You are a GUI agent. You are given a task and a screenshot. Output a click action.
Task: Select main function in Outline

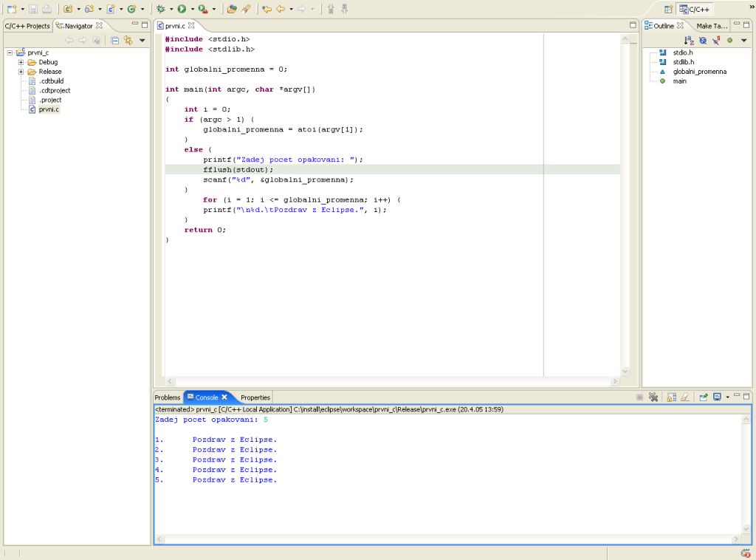tap(679, 81)
